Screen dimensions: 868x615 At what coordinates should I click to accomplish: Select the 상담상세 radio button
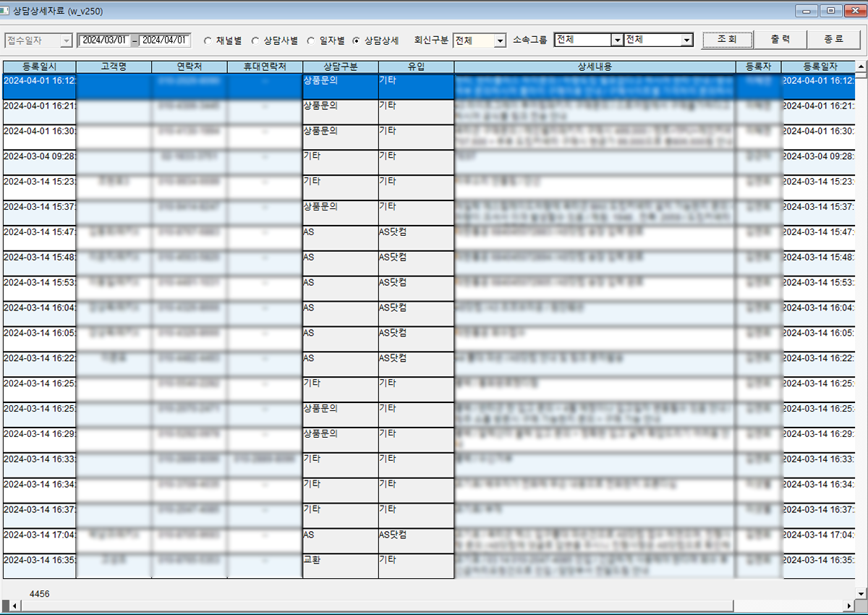pos(356,41)
